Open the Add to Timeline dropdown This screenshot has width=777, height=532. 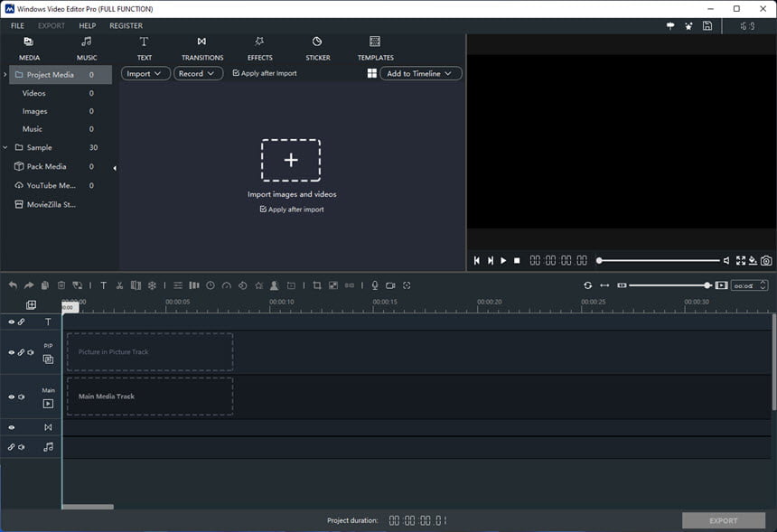click(421, 73)
